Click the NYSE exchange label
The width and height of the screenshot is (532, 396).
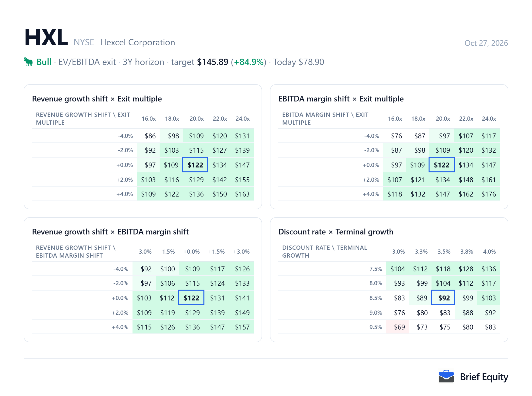coord(84,42)
